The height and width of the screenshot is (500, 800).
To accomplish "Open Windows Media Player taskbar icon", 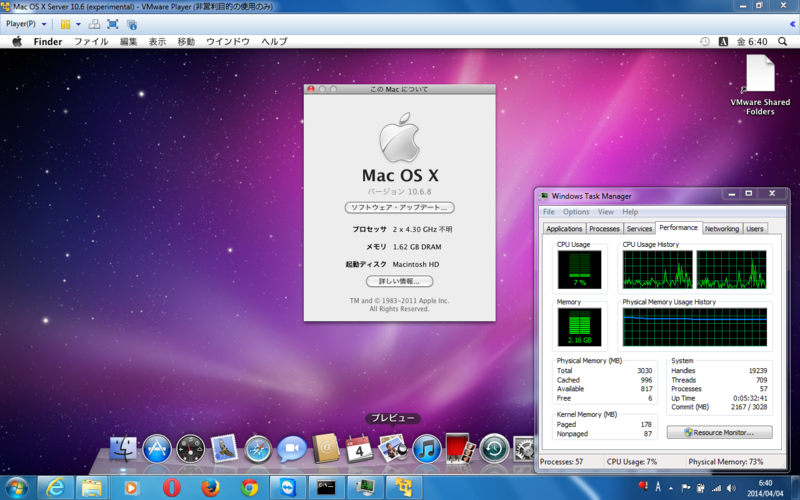I will (131, 488).
